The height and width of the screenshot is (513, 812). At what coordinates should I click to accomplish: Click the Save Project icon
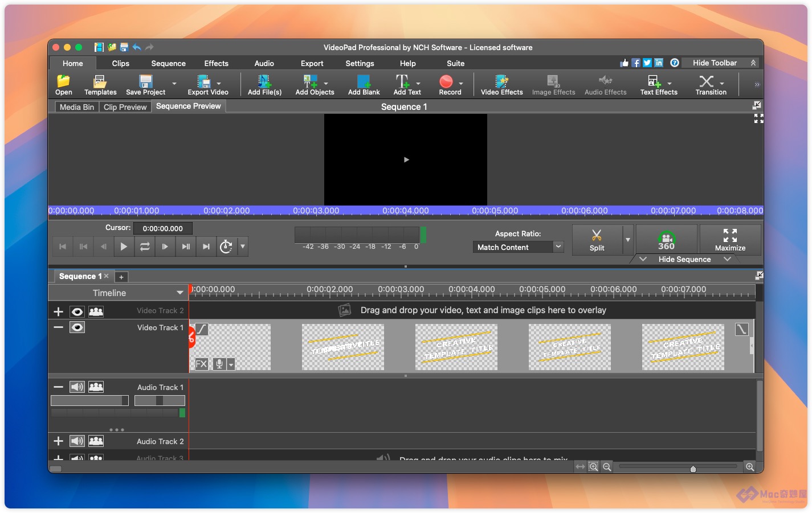click(145, 85)
